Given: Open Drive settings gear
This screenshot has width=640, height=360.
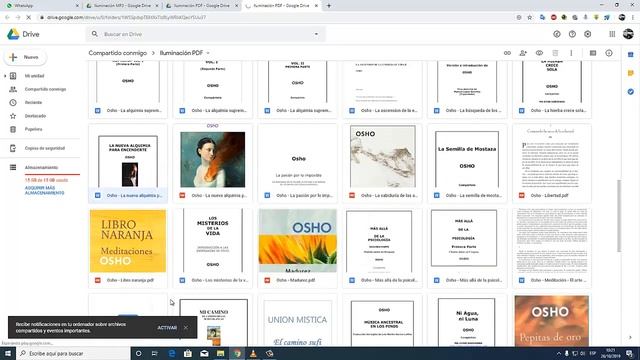Looking at the screenshot, I should coord(588,34).
